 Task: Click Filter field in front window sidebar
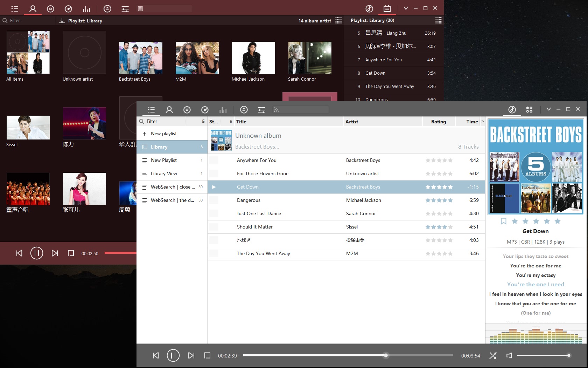click(x=161, y=121)
